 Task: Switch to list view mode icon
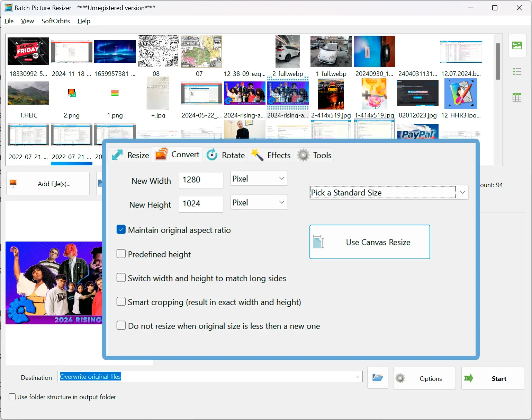coord(517,72)
